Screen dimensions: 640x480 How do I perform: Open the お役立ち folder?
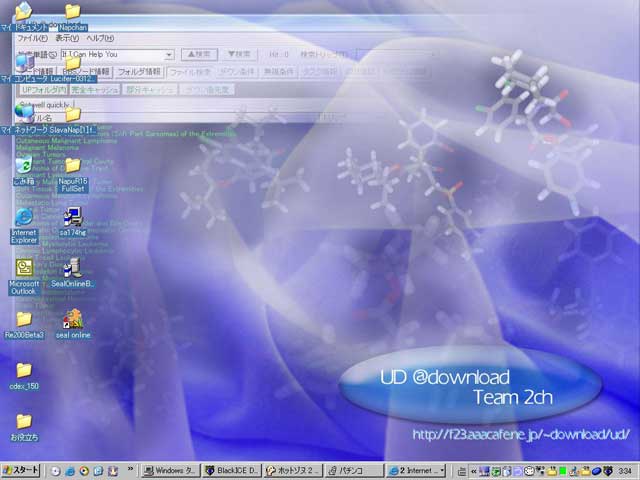(x=23, y=422)
